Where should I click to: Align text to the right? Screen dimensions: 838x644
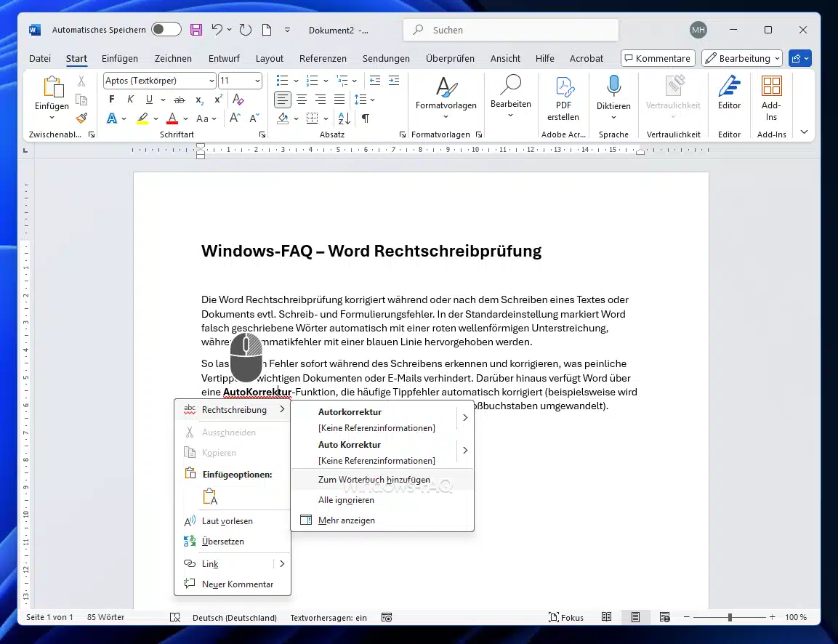[321, 100]
